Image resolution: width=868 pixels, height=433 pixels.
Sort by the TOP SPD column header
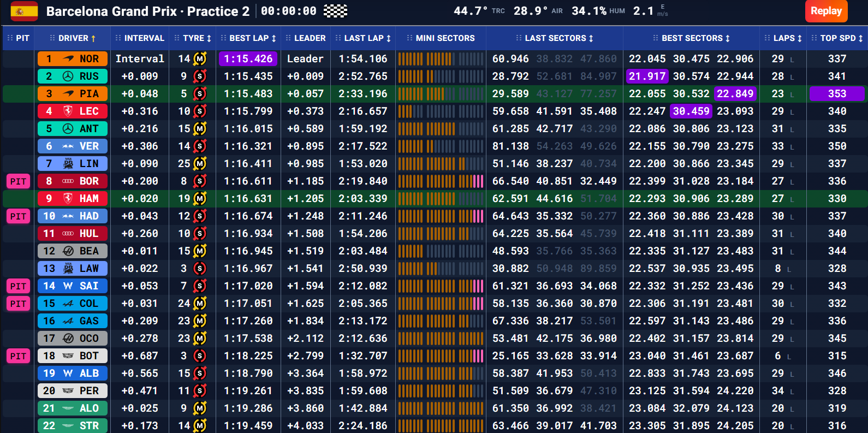point(837,38)
